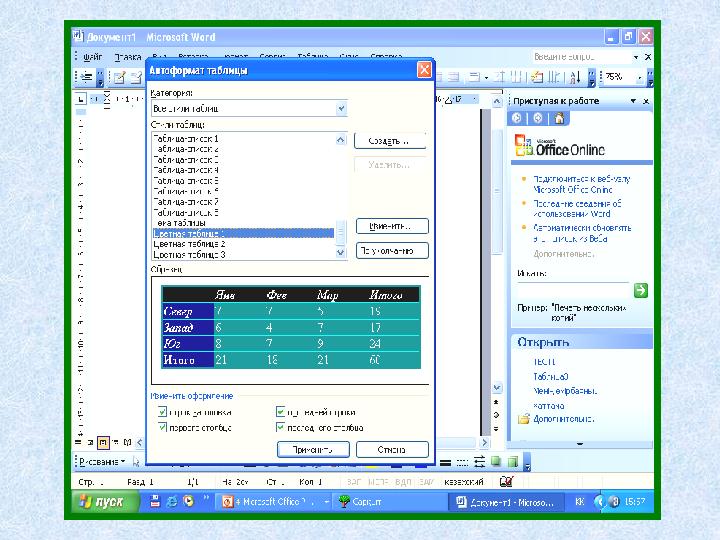Close the Автоформат таблицы dialog
The image size is (720, 540).
[x=424, y=70]
